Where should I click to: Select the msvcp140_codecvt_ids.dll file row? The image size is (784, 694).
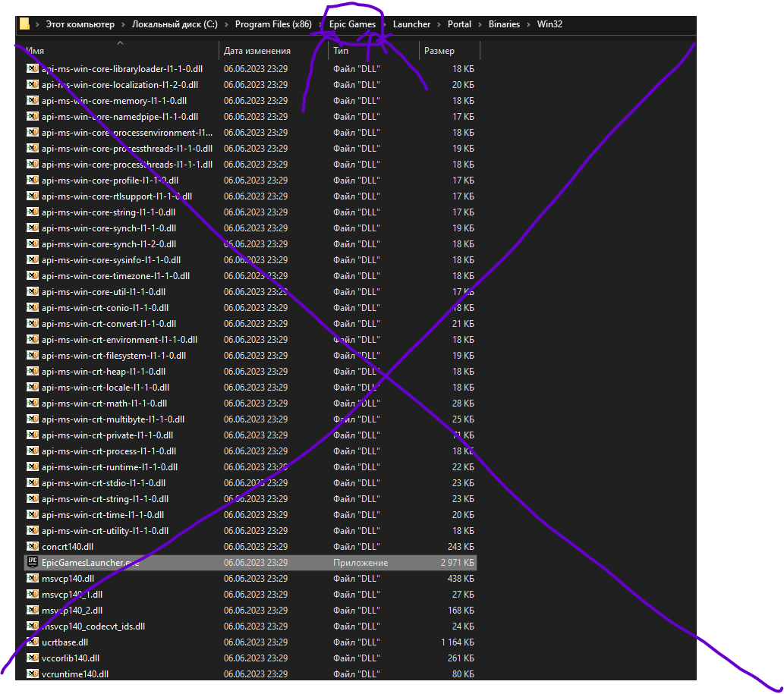pos(250,626)
